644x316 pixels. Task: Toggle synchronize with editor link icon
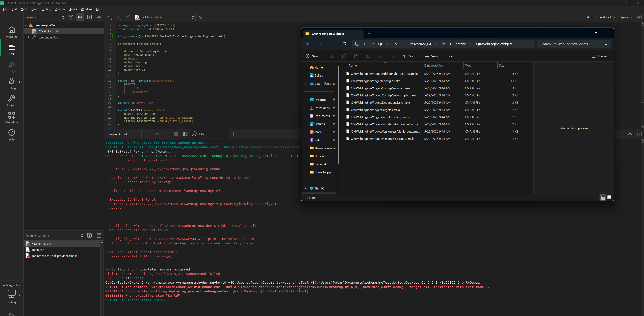(x=80, y=17)
